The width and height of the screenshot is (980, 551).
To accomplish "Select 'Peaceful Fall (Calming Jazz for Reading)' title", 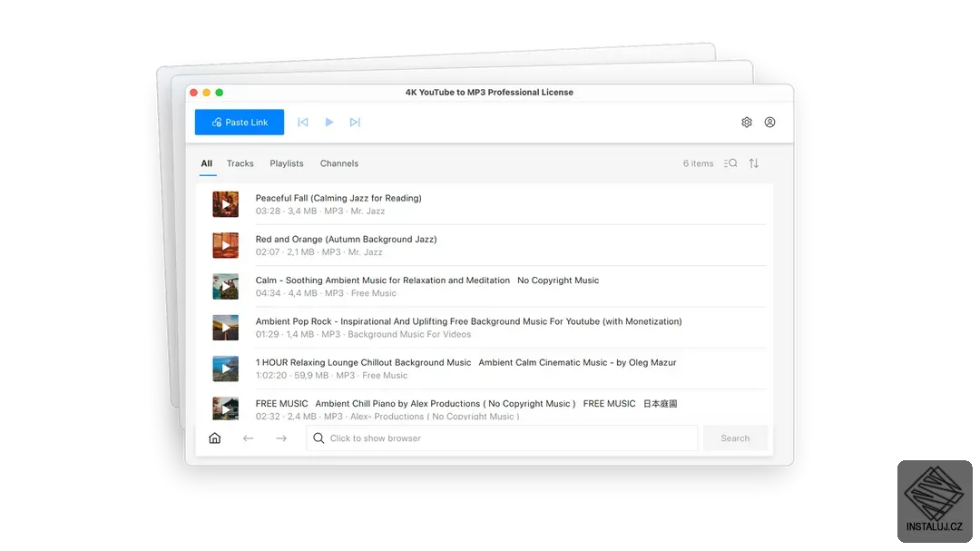I will 338,198.
